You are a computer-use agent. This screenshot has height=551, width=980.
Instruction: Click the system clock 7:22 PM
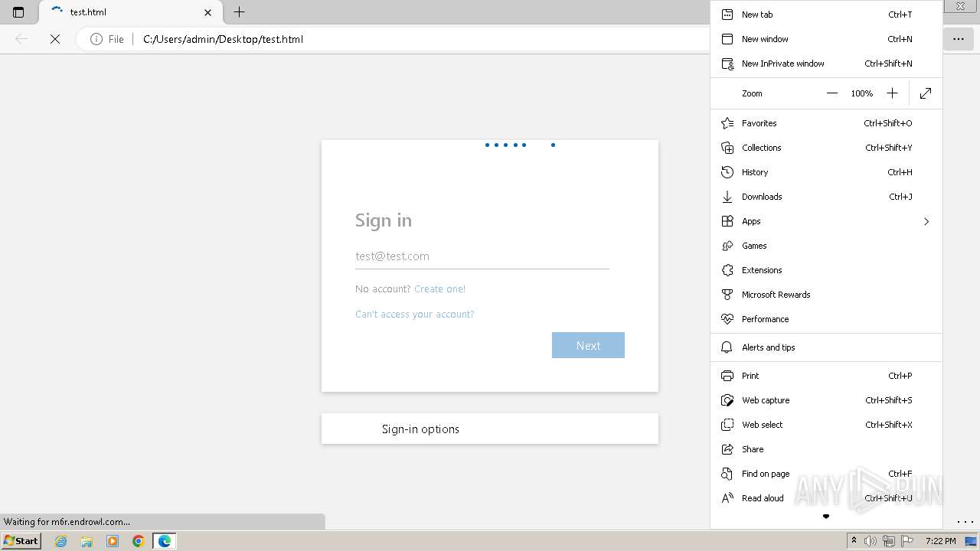[940, 541]
